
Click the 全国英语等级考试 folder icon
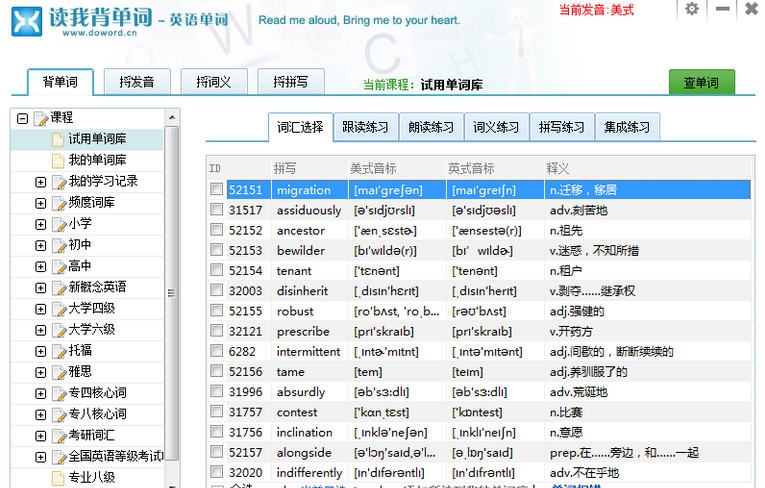click(59, 457)
